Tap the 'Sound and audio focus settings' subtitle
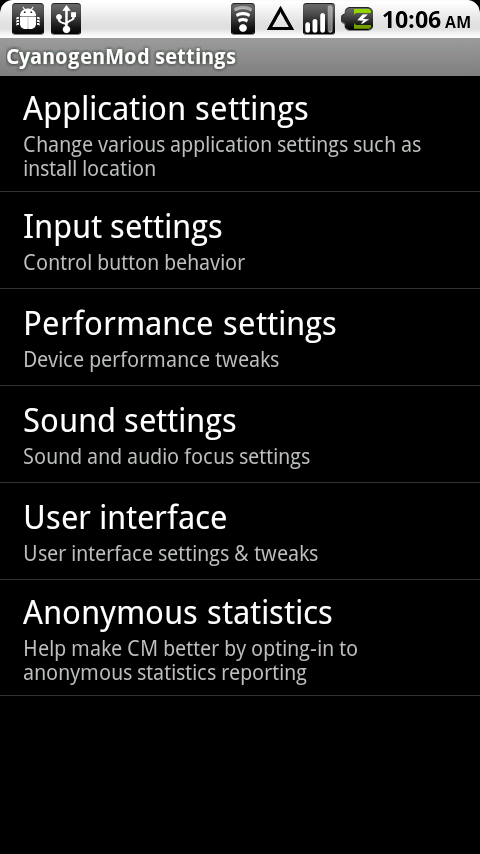This screenshot has height=854, width=480. click(x=167, y=456)
